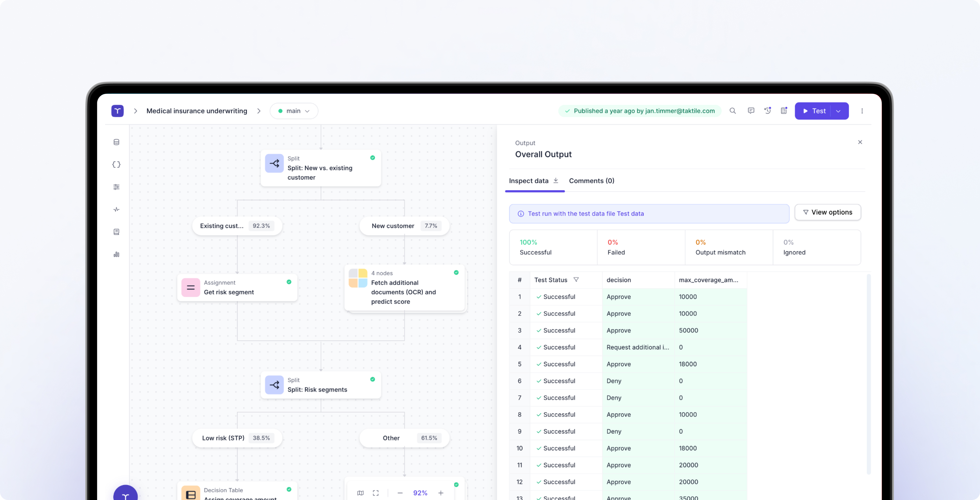Download inspect data via arrow icon
This screenshot has width=980, height=500.
555,181
